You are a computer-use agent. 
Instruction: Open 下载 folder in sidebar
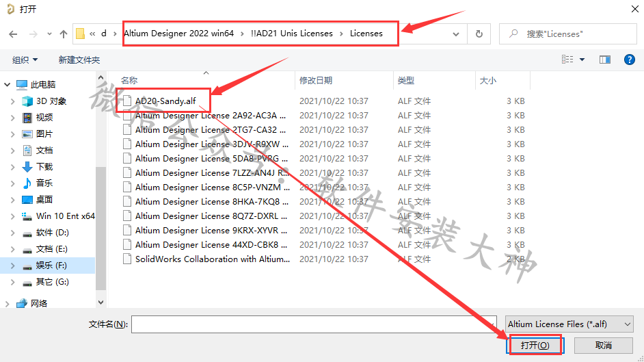(x=44, y=167)
